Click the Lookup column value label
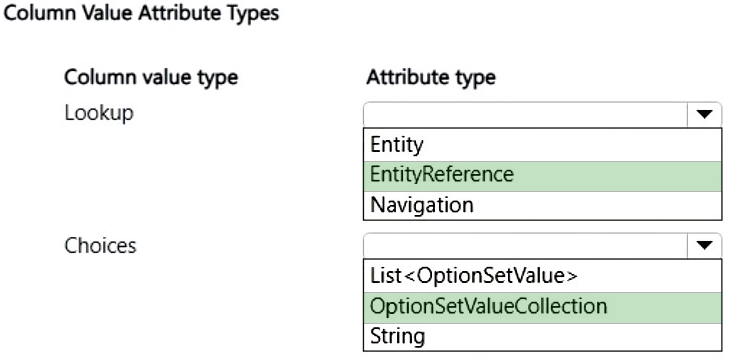734x361 pixels. [99, 114]
